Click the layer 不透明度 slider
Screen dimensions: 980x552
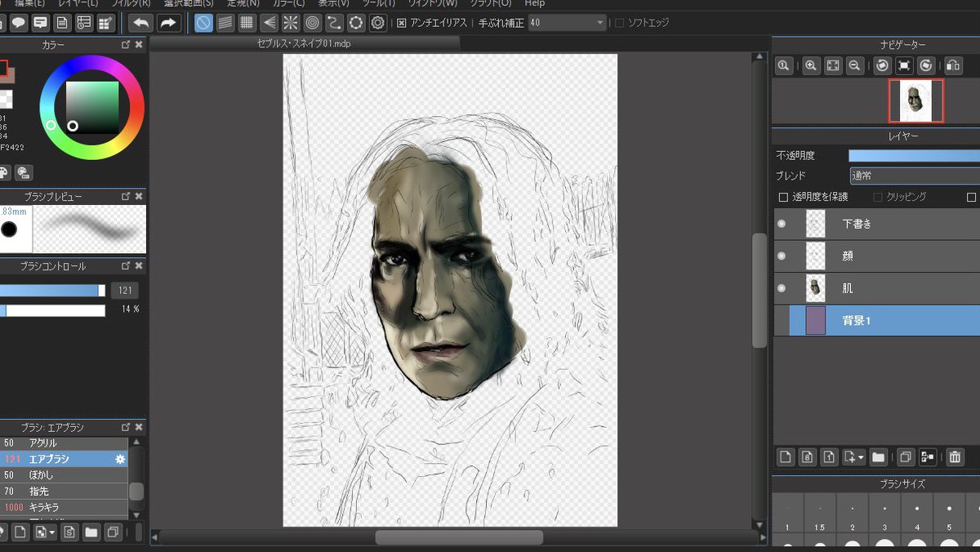(x=915, y=155)
